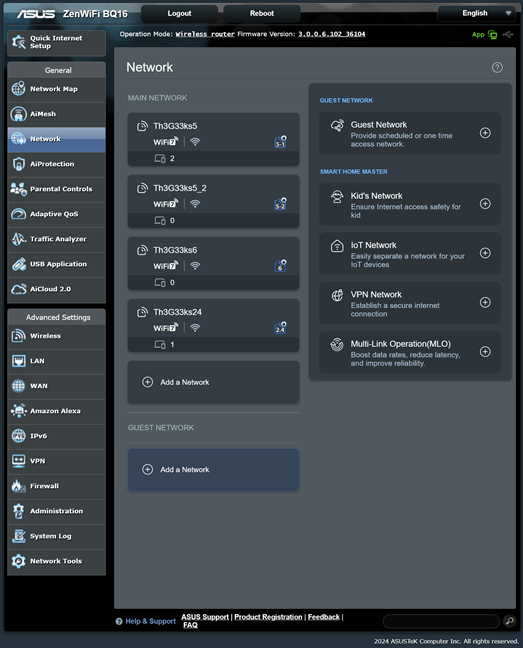Click the Network Tools icon
Image resolution: width=523 pixels, height=648 pixels.
tap(19, 561)
